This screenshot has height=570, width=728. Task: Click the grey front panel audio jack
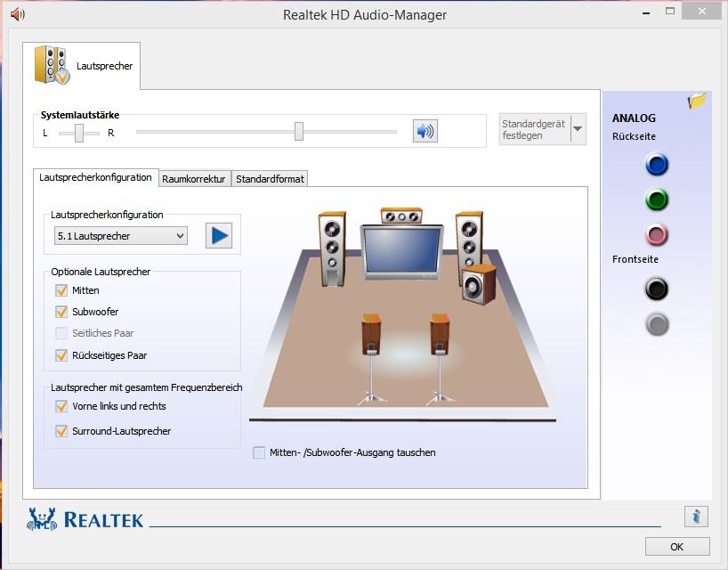click(657, 324)
